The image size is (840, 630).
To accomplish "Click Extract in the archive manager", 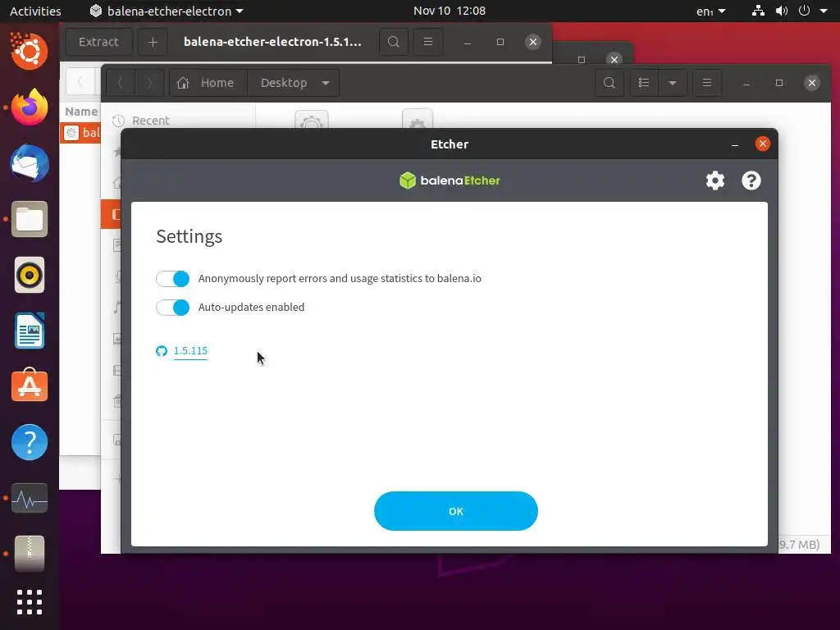I will click(x=98, y=42).
